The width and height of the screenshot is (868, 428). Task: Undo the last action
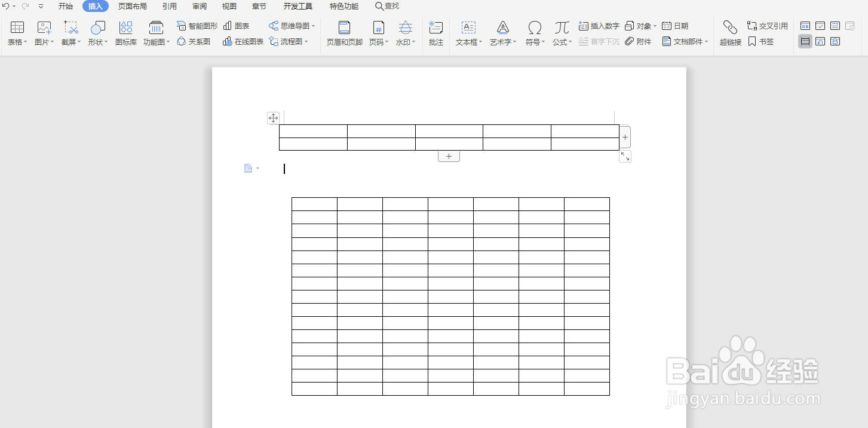click(x=6, y=6)
